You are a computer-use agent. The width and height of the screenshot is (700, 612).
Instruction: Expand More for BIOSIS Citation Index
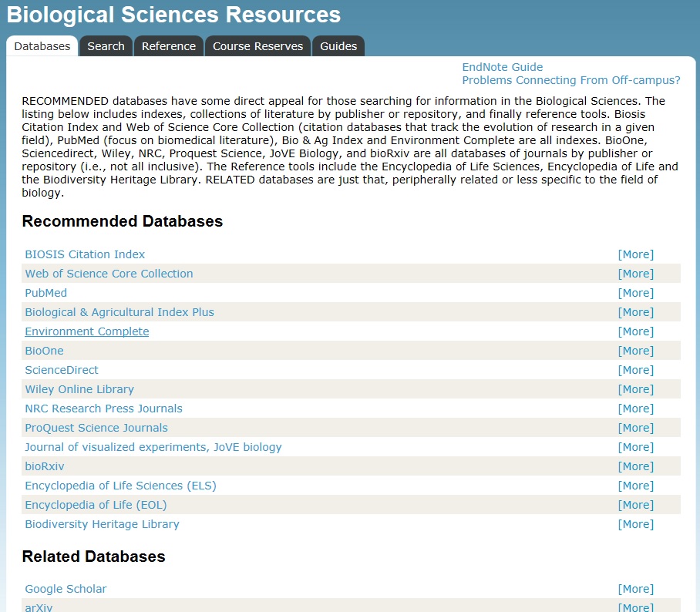[636, 254]
